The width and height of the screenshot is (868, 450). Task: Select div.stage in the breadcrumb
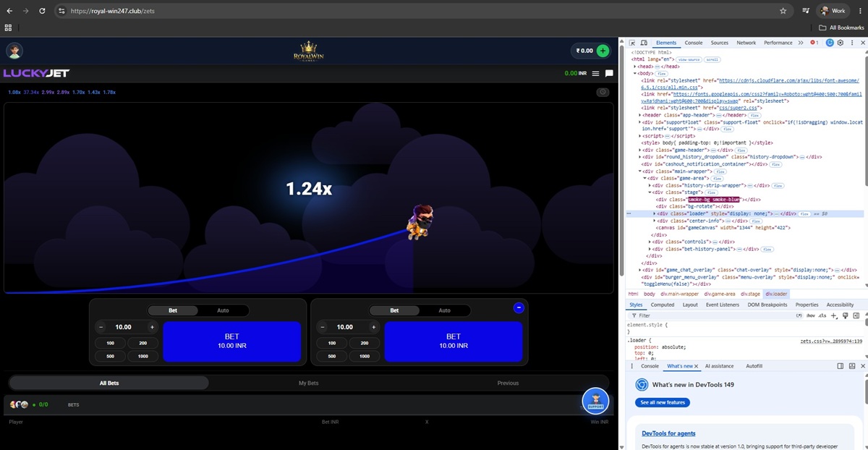click(749, 294)
